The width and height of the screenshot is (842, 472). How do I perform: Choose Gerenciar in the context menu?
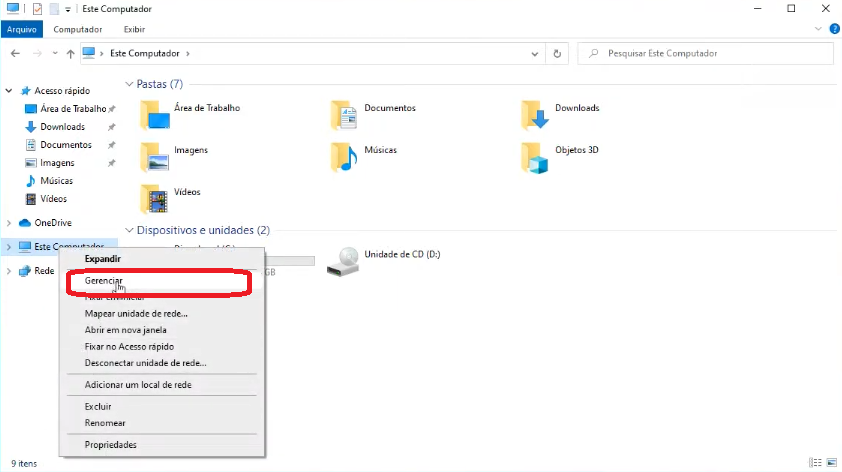click(x=162, y=280)
